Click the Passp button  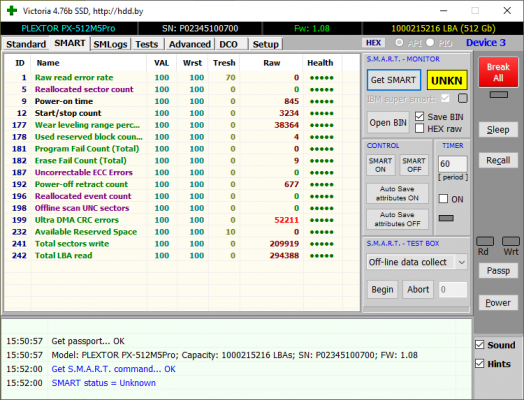coord(498,270)
